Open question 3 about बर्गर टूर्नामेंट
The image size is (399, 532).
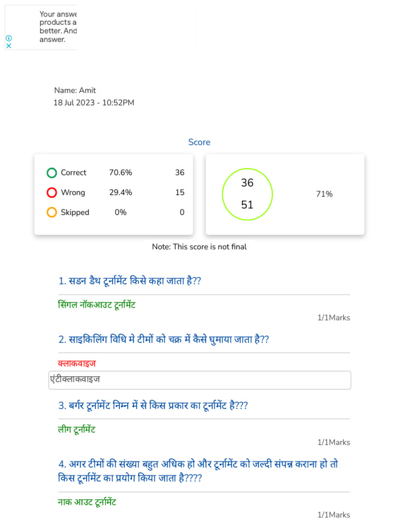tap(153, 405)
